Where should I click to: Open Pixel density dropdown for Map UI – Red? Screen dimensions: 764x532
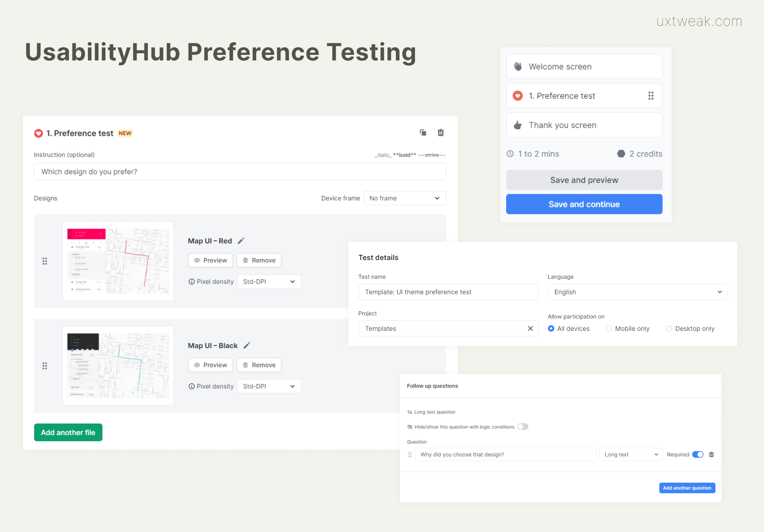[x=269, y=282]
